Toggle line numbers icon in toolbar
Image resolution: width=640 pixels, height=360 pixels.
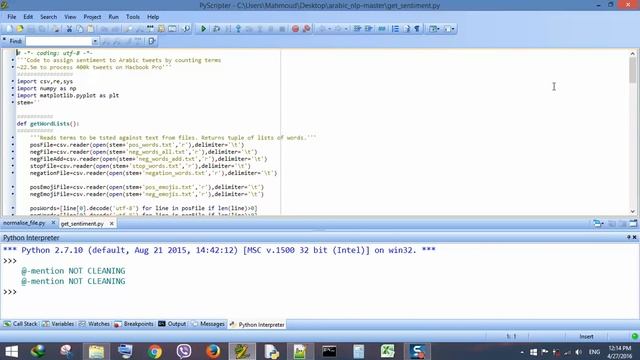pyautogui.click(x=395, y=29)
